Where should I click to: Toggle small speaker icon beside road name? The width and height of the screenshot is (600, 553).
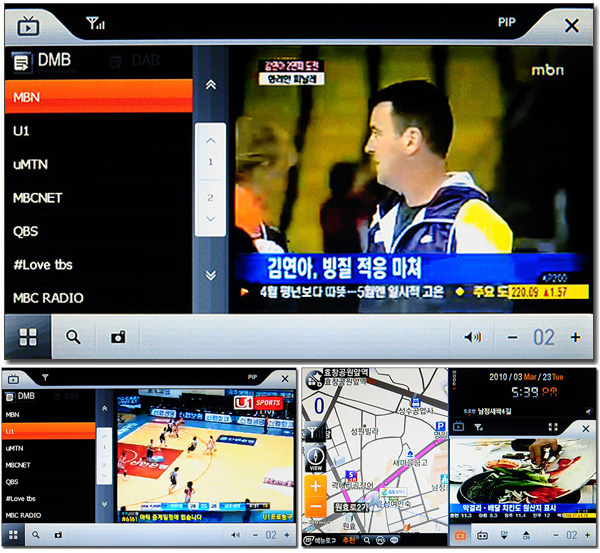[588, 411]
